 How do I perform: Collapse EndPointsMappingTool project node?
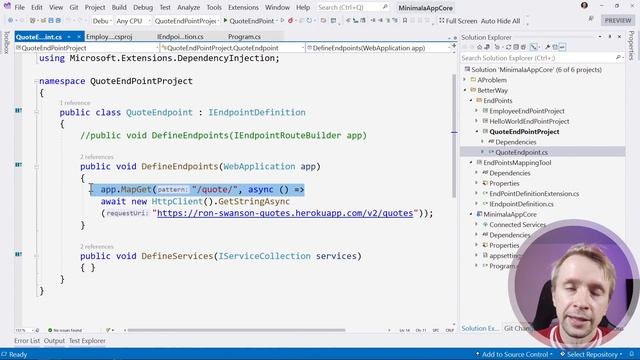(471, 162)
